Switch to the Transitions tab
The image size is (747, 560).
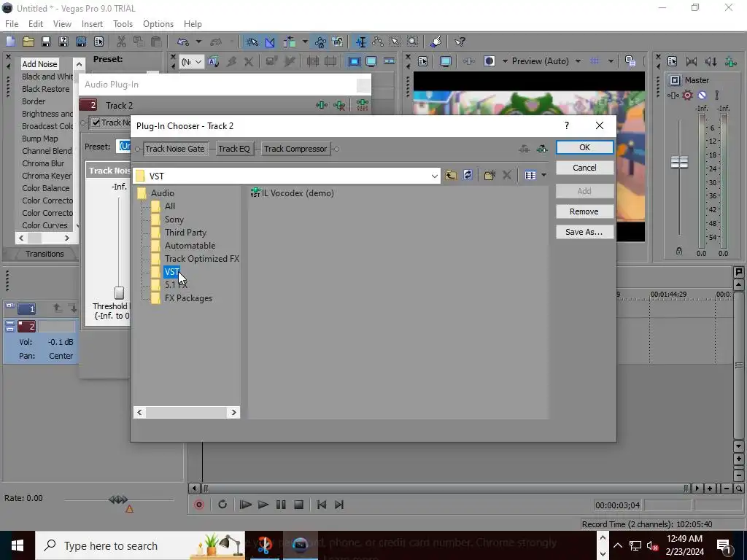(x=44, y=254)
